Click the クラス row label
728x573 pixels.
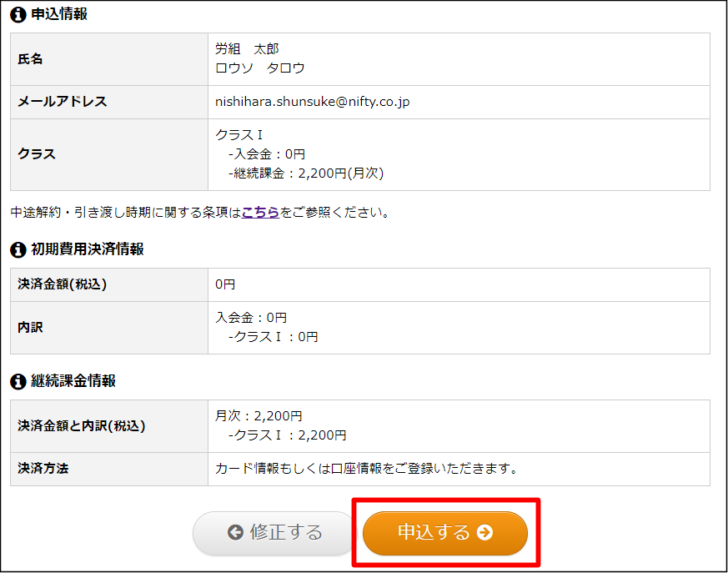37,154
